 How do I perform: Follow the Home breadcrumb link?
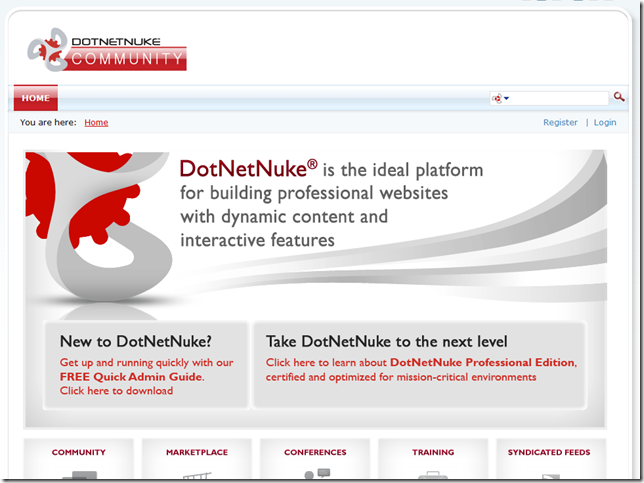pyautogui.click(x=96, y=122)
